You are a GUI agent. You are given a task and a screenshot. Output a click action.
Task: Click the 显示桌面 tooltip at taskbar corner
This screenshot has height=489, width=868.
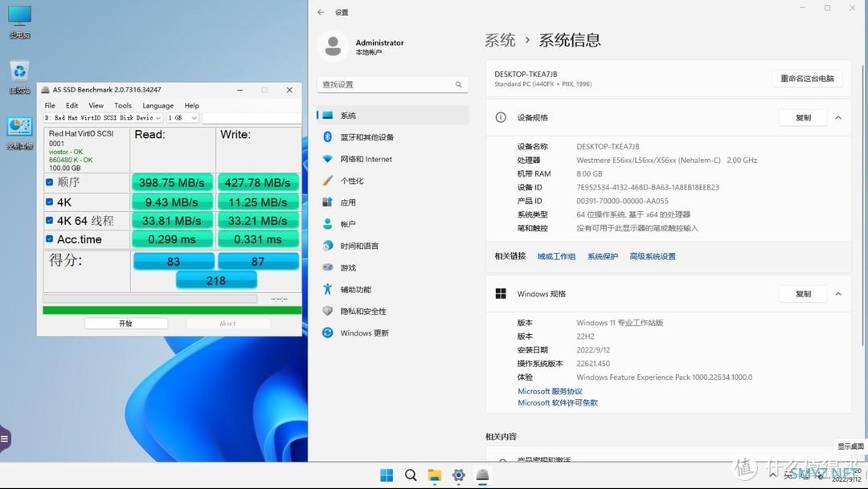850,446
